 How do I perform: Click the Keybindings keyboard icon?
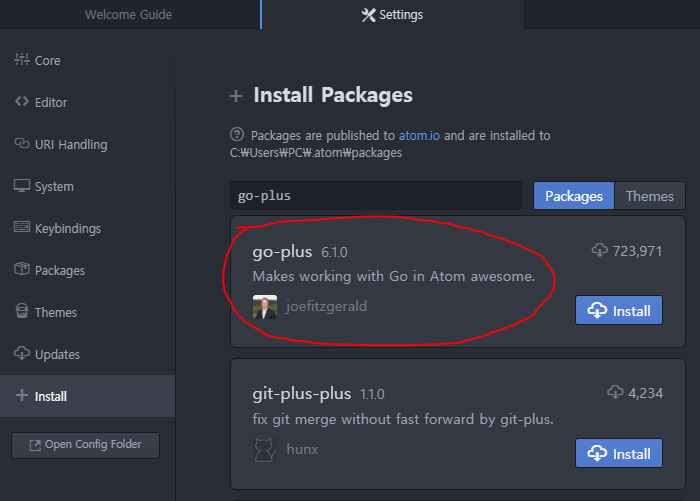coord(21,227)
